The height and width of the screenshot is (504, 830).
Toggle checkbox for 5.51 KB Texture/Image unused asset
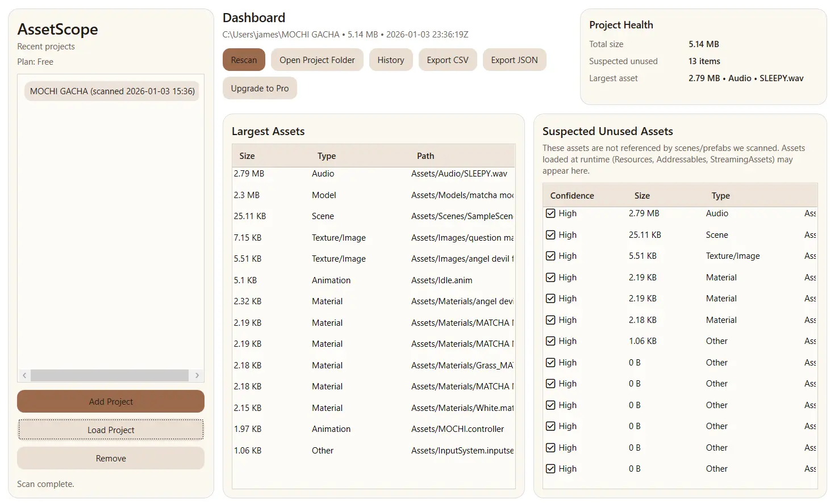(x=550, y=256)
